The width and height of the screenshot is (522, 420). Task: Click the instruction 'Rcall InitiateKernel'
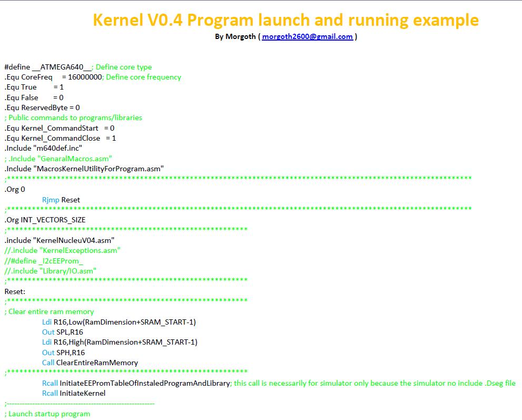point(74,393)
